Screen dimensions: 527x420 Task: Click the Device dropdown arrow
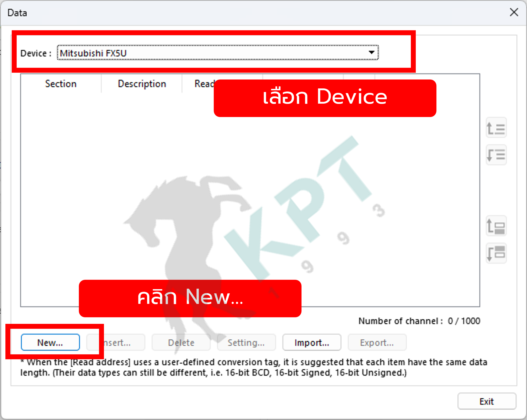pyautogui.click(x=371, y=53)
